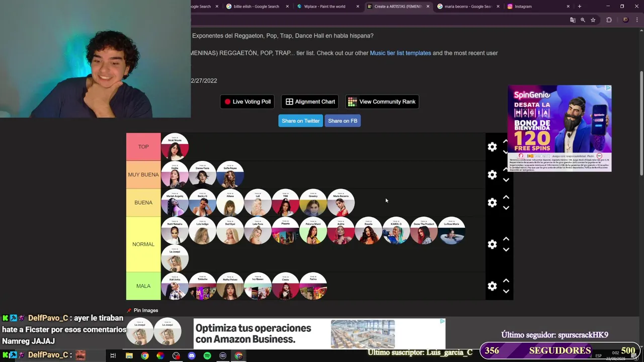This screenshot has height=362, width=644.
Task: Open the browser extensions puzzle icon
Action: tap(609, 20)
